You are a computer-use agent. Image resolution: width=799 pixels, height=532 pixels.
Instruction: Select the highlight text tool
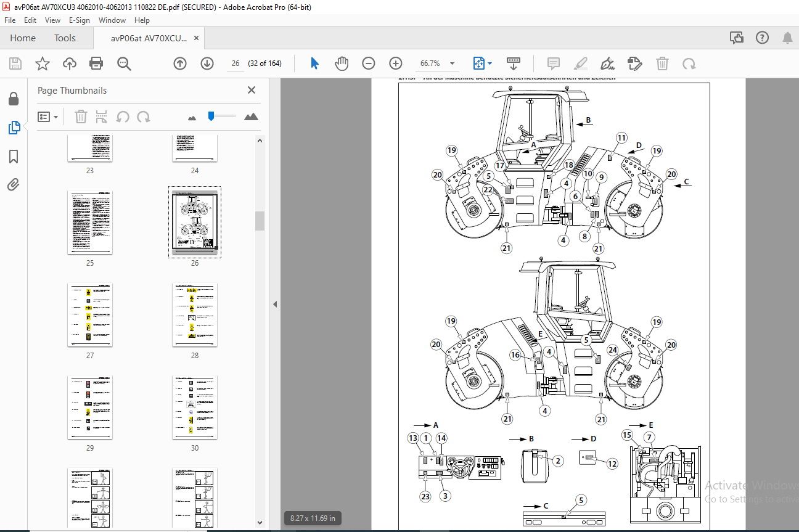580,63
